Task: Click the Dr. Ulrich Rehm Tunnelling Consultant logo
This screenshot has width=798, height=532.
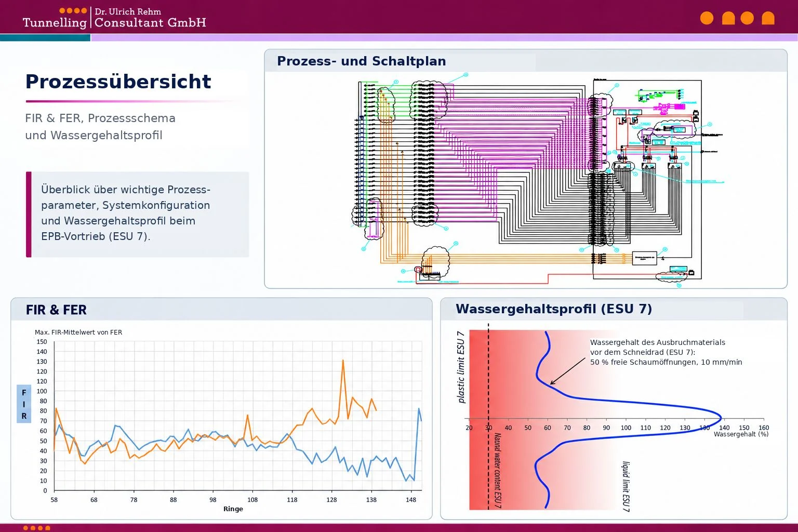Action: coord(114,18)
